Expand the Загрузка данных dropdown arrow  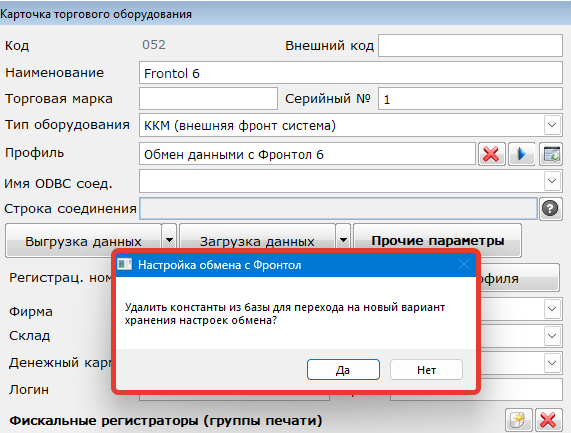click(343, 240)
